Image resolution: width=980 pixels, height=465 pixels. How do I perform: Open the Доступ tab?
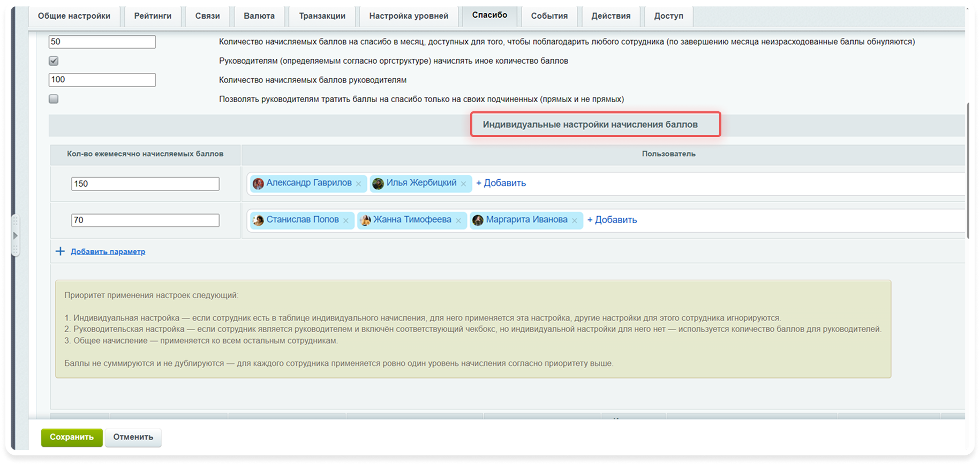click(x=668, y=16)
